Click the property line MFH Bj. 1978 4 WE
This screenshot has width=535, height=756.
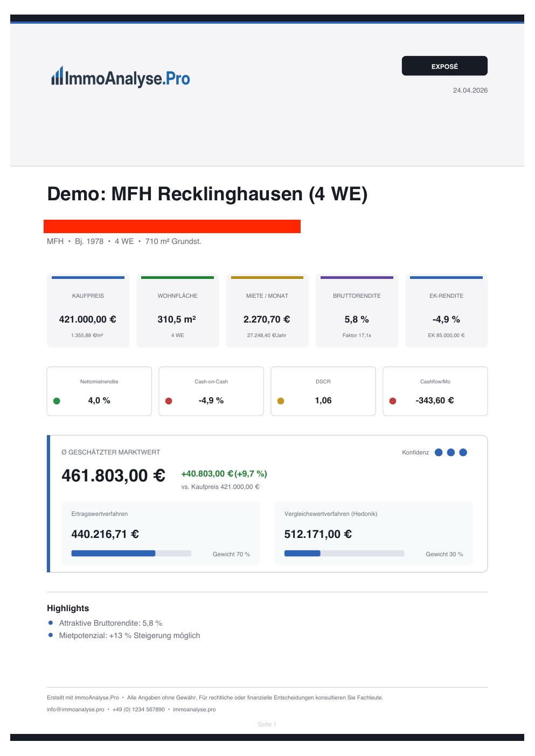(x=124, y=241)
